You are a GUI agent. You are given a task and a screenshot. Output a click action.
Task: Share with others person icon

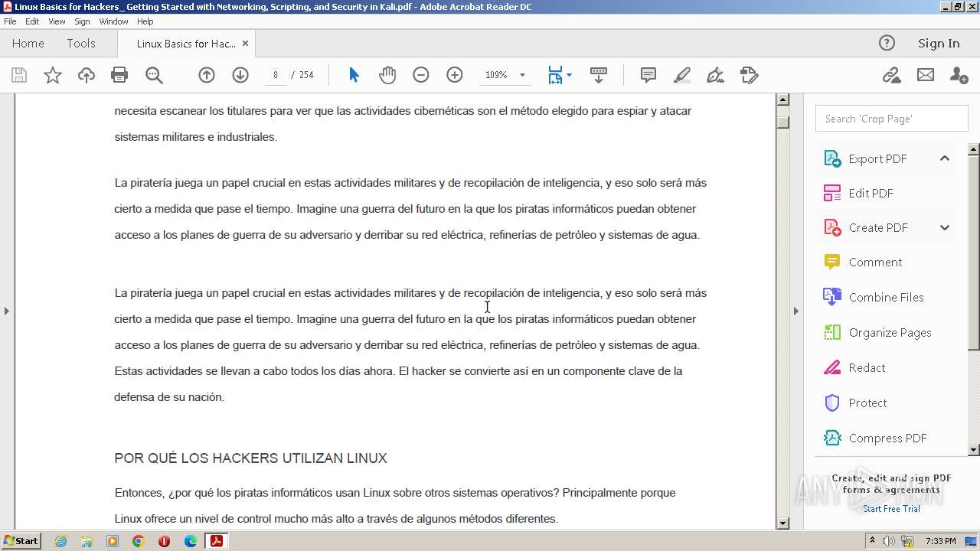pos(959,75)
